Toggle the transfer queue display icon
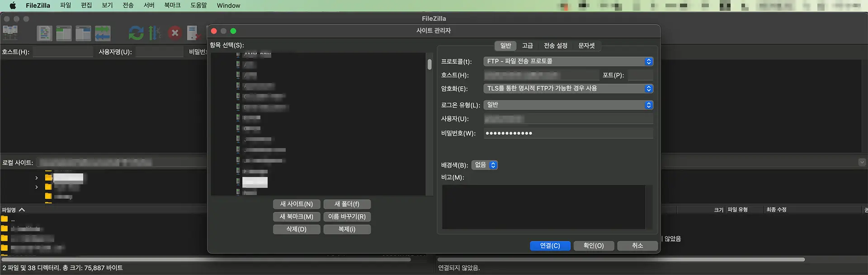 [103, 33]
